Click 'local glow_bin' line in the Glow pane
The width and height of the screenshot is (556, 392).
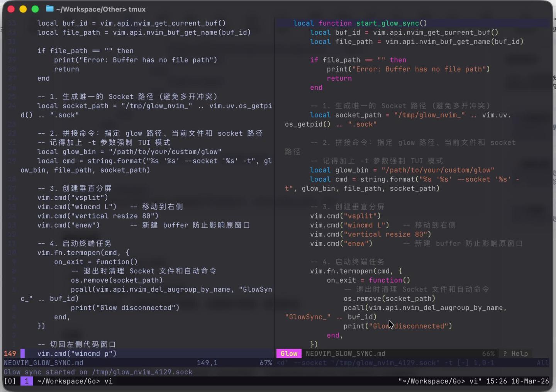402,170
